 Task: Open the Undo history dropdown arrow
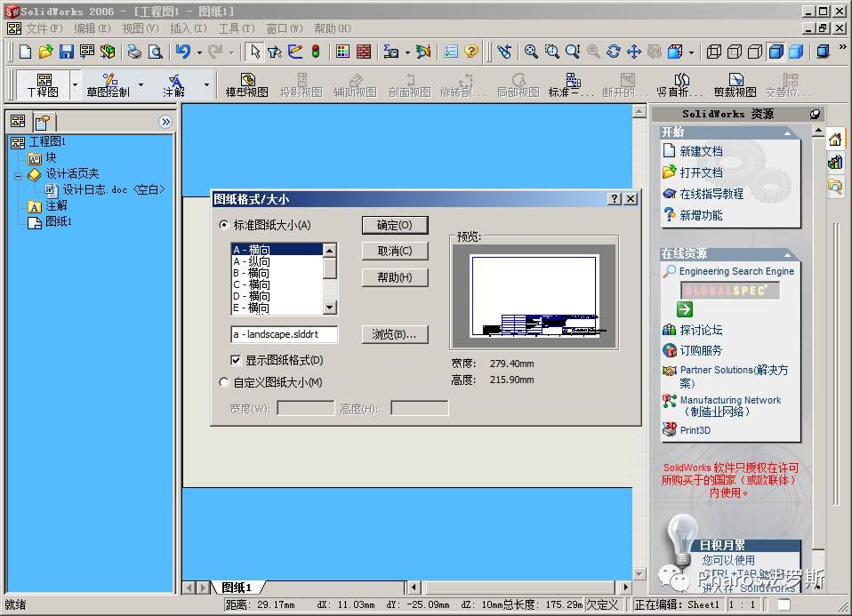[199, 52]
